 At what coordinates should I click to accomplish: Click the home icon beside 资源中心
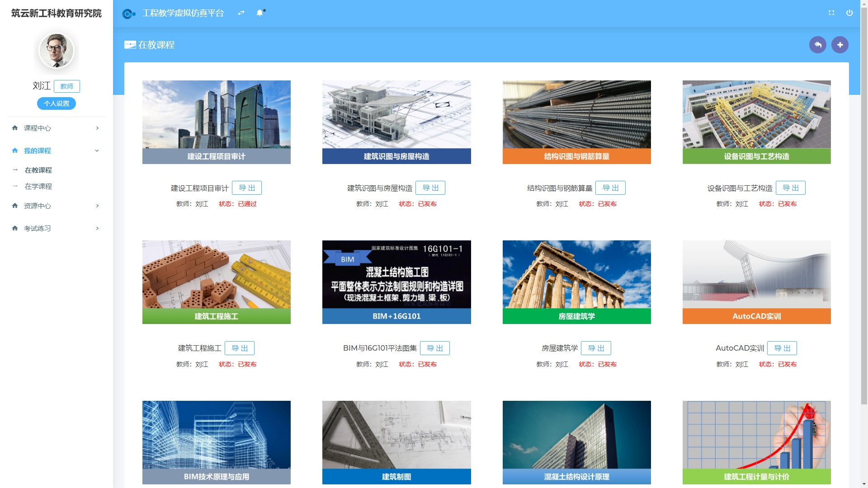pyautogui.click(x=15, y=206)
